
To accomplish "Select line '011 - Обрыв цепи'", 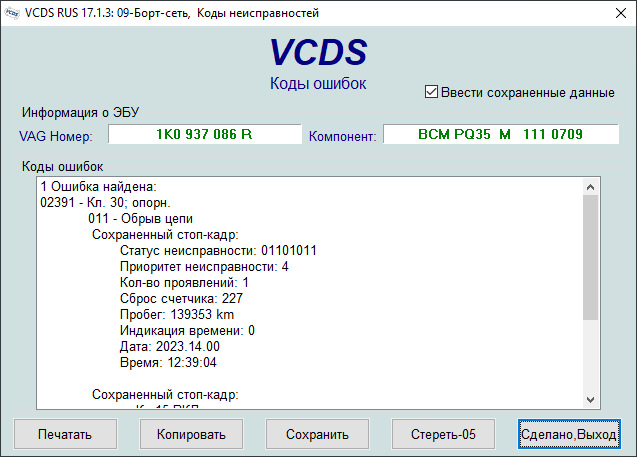I will [141, 219].
